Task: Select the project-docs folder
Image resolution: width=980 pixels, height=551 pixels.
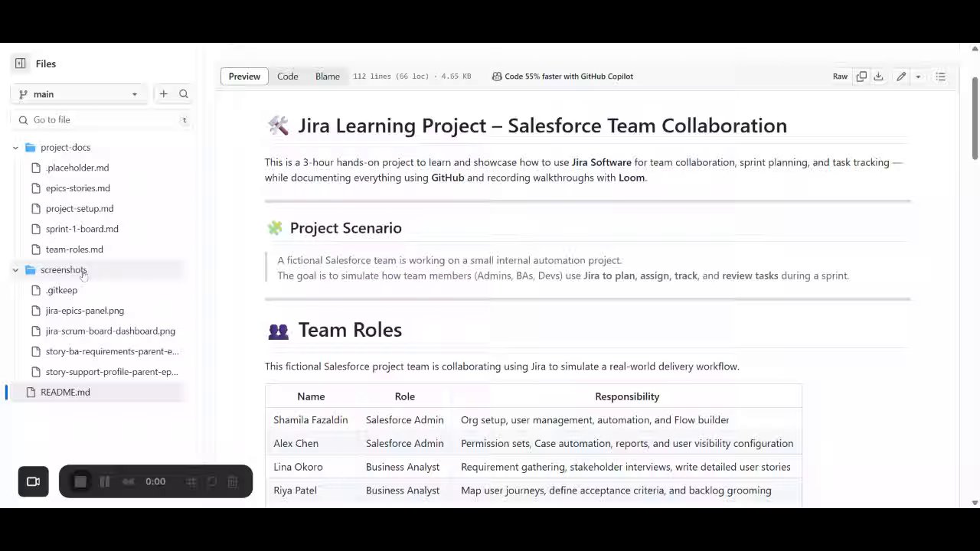Action: (65, 148)
